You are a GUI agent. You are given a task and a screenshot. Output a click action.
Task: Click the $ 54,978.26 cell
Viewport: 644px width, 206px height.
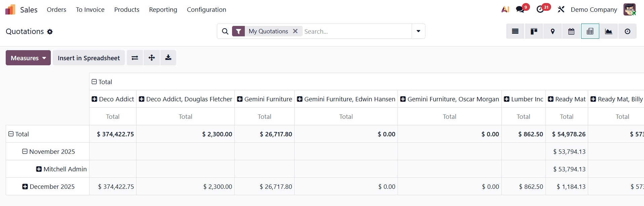coord(567,134)
